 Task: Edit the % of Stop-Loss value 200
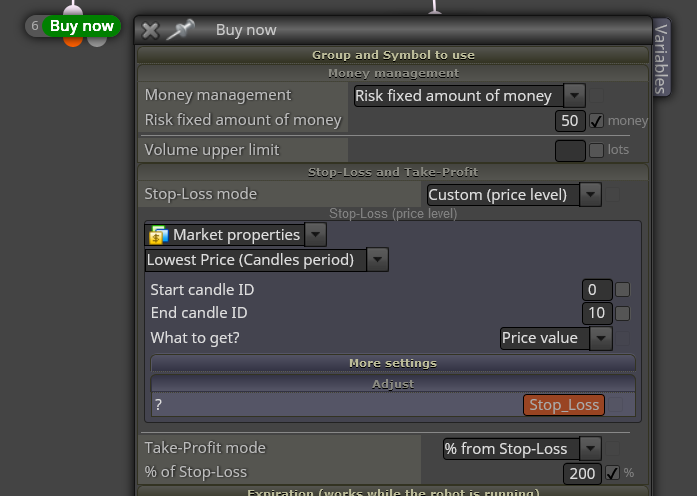point(582,473)
